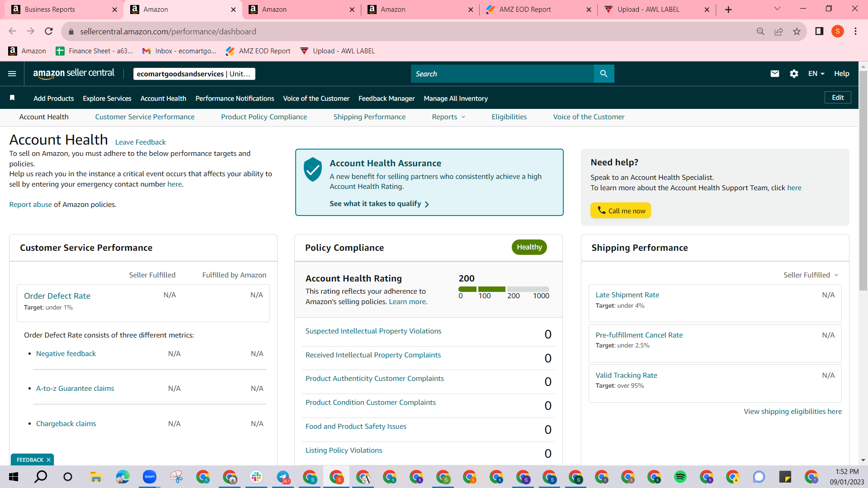Open the Product Policy Compliance tab

(x=264, y=117)
